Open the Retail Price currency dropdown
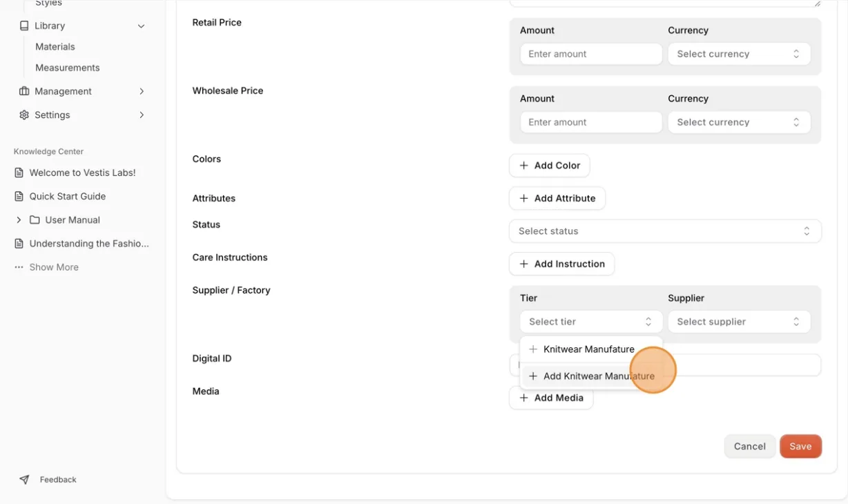Viewport: 848px width, 504px height. [x=739, y=54]
